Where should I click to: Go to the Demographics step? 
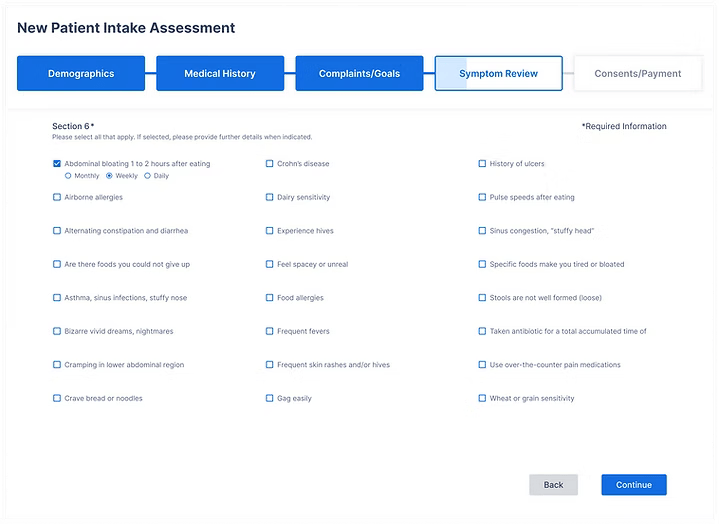(80, 74)
